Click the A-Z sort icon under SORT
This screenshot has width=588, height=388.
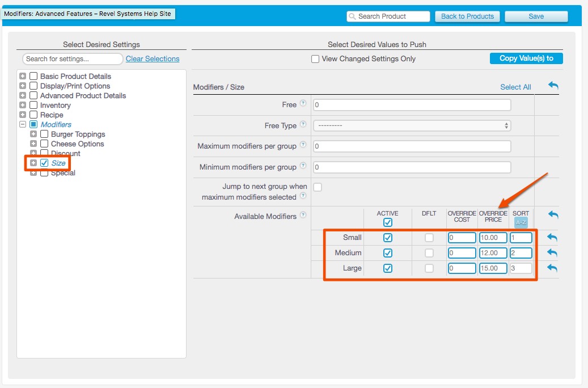521,223
